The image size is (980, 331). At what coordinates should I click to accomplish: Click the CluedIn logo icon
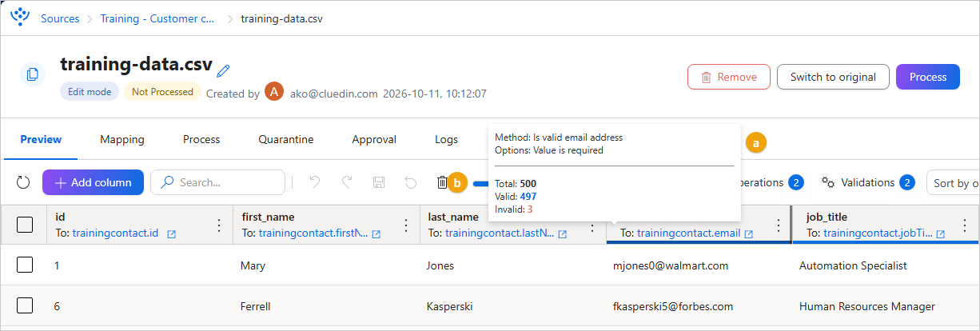pyautogui.click(x=20, y=17)
